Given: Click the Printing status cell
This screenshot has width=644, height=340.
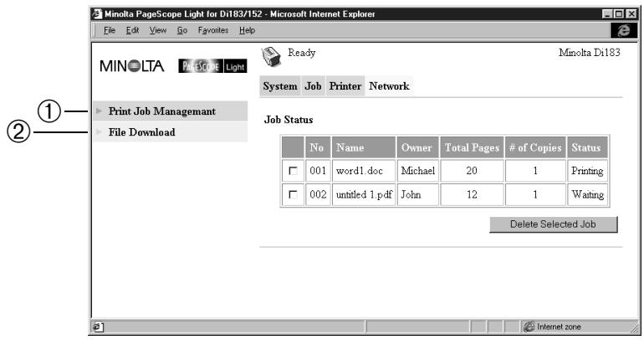Looking at the screenshot, I should pyautogui.click(x=587, y=171).
